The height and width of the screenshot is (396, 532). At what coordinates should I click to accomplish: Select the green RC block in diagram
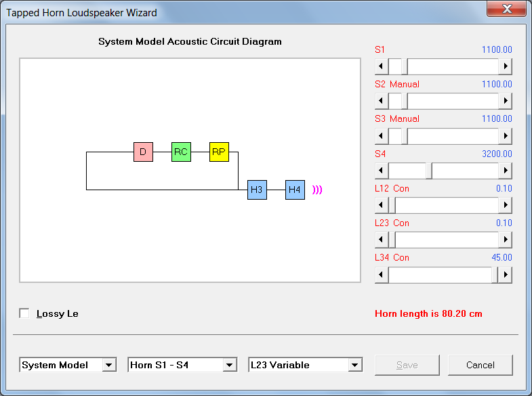pyautogui.click(x=181, y=152)
